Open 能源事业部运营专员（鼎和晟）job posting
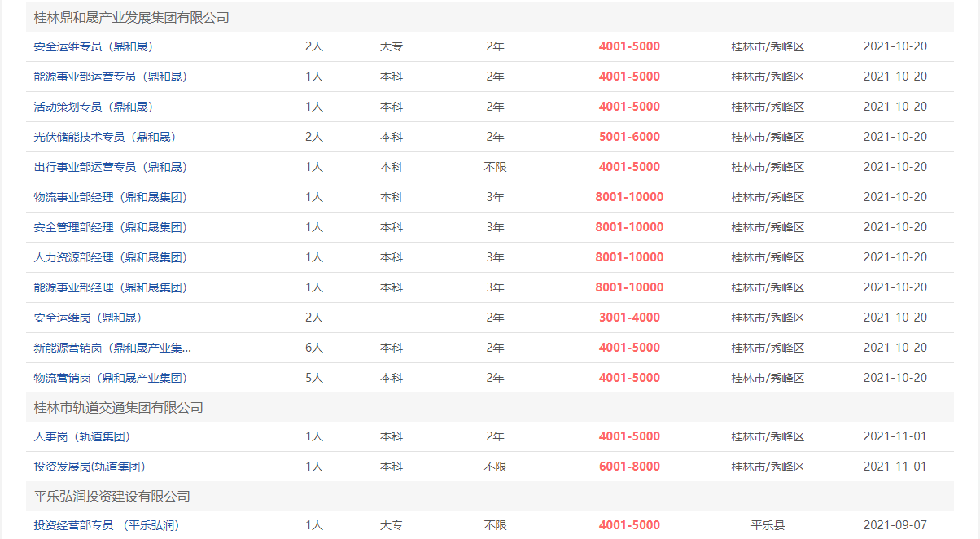 point(111,77)
